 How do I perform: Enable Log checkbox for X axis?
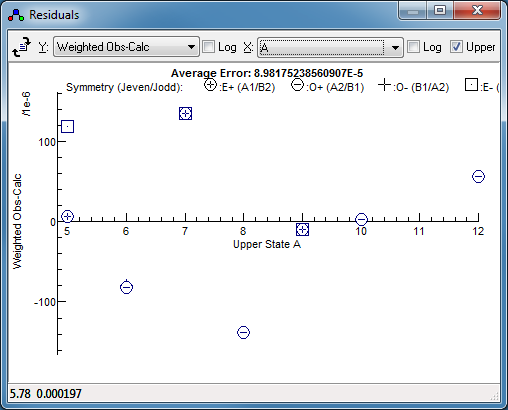pyautogui.click(x=413, y=47)
